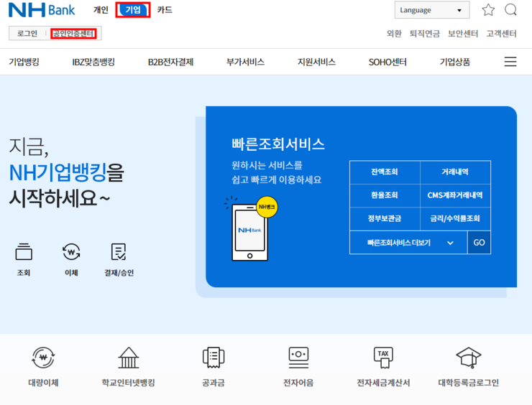This screenshot has width=532, height=405.
Task: Go to the 퇴직연금 link
Action: coord(424,34)
